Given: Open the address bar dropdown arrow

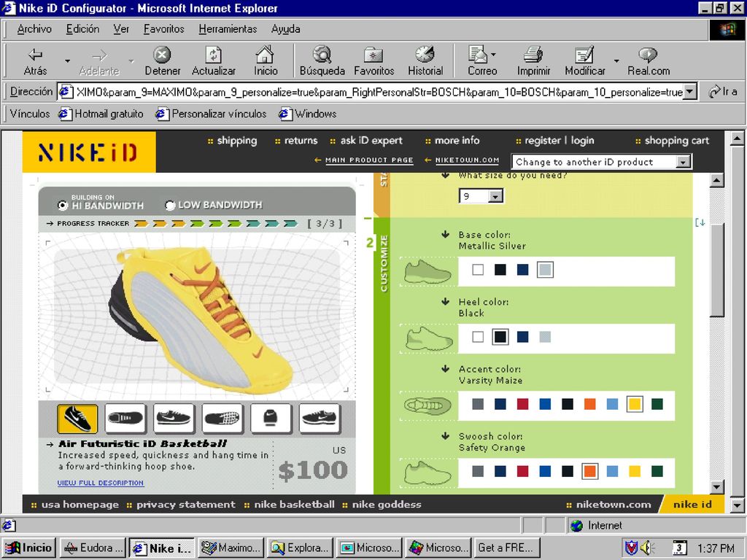Looking at the screenshot, I should [x=689, y=91].
